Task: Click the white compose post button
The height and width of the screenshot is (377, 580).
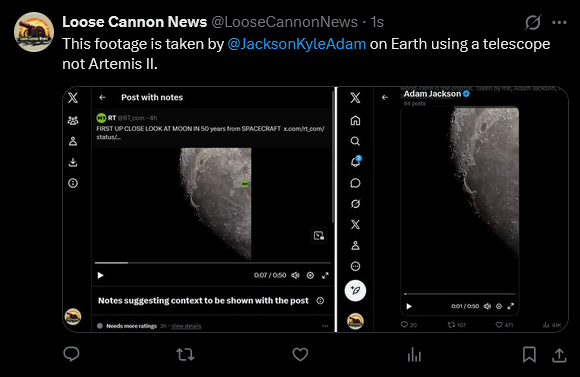Action: click(355, 291)
